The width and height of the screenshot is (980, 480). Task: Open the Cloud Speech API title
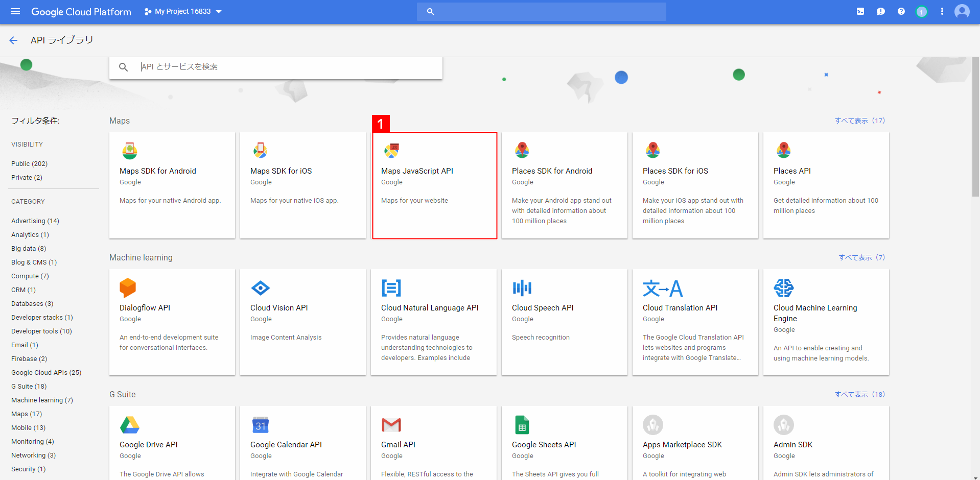[x=543, y=308]
